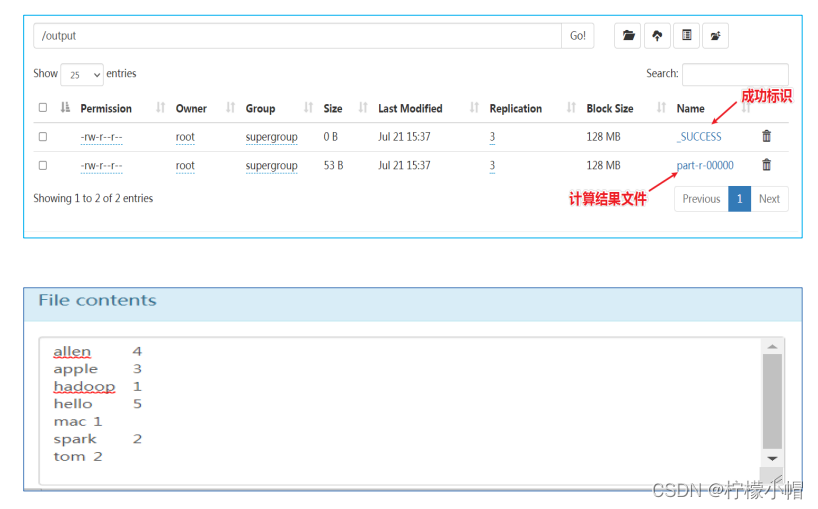Click the File contents heading

(98, 300)
